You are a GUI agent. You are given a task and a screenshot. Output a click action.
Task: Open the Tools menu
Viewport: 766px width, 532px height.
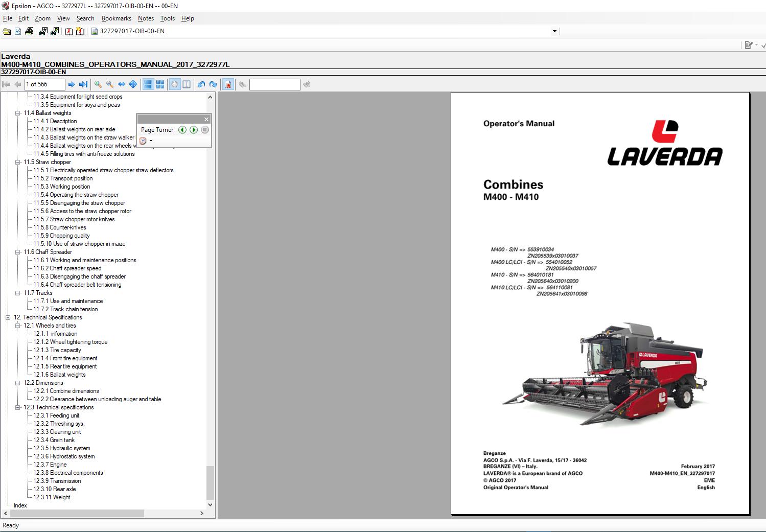(x=168, y=18)
